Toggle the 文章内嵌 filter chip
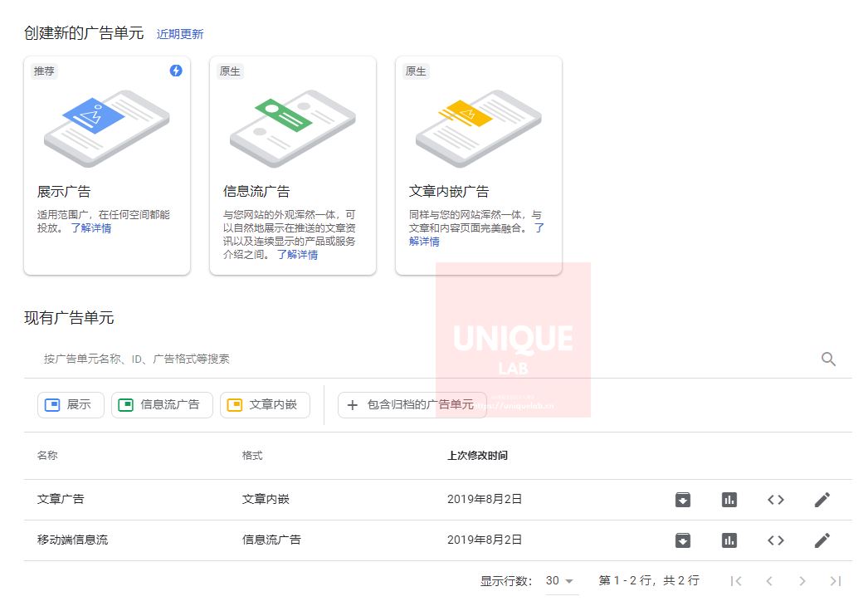 (265, 404)
